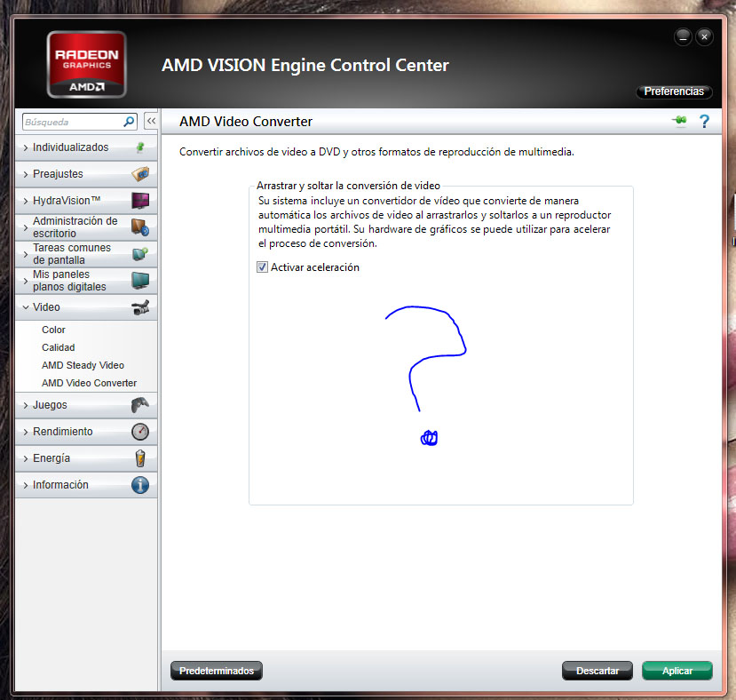This screenshot has width=736, height=700.
Task: Click the Administración de escritorio icon
Action: 140,227
